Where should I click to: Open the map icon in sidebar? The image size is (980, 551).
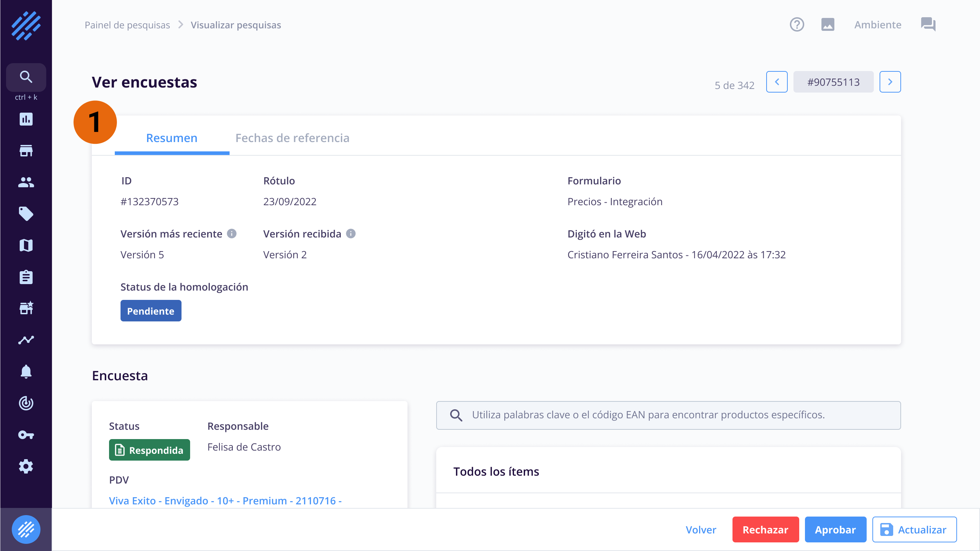(x=26, y=245)
